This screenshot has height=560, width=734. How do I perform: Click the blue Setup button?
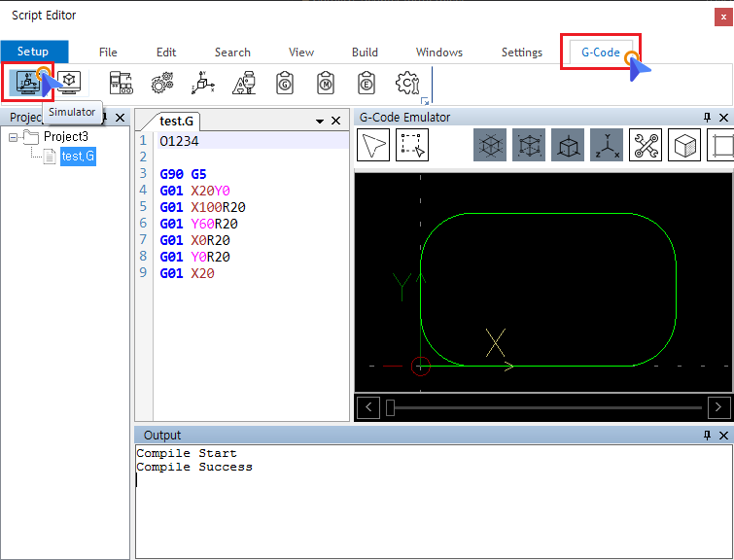click(33, 52)
